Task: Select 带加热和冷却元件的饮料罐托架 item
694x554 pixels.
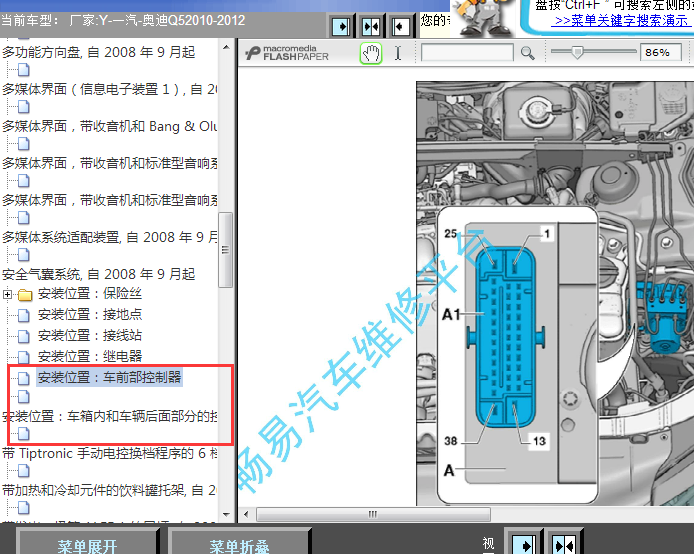Action: [x=109, y=490]
